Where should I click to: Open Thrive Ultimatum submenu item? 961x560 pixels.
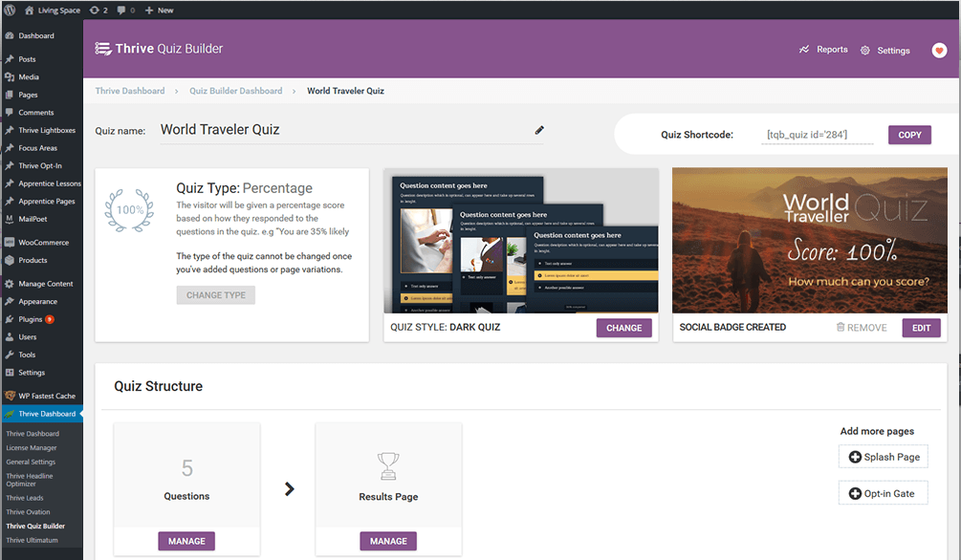pos(32,540)
